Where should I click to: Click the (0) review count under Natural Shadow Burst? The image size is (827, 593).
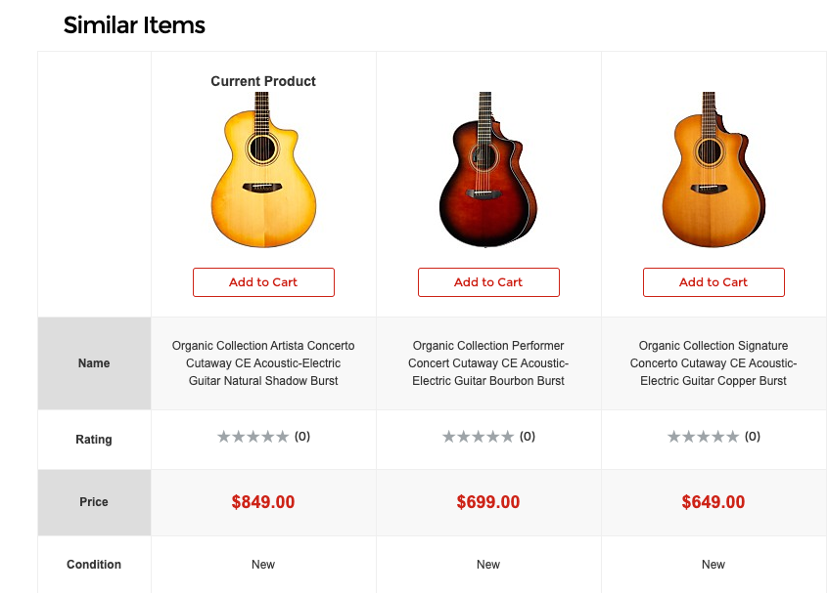point(302,437)
